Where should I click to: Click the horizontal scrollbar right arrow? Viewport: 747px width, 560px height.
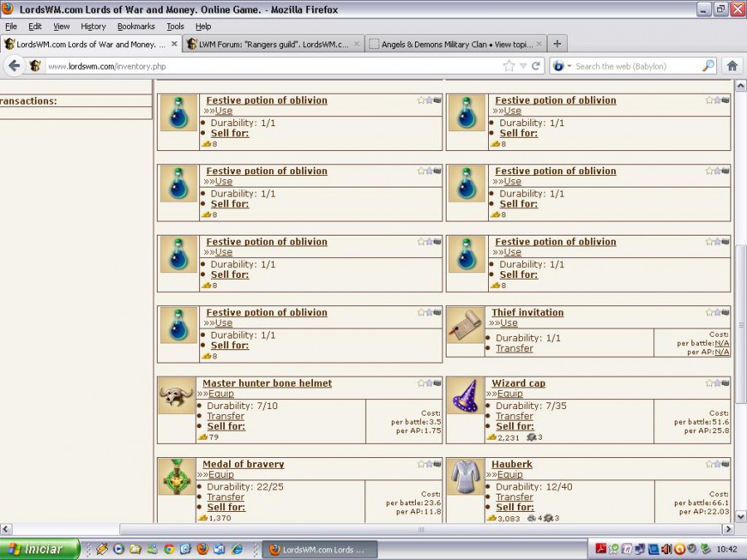[x=728, y=529]
